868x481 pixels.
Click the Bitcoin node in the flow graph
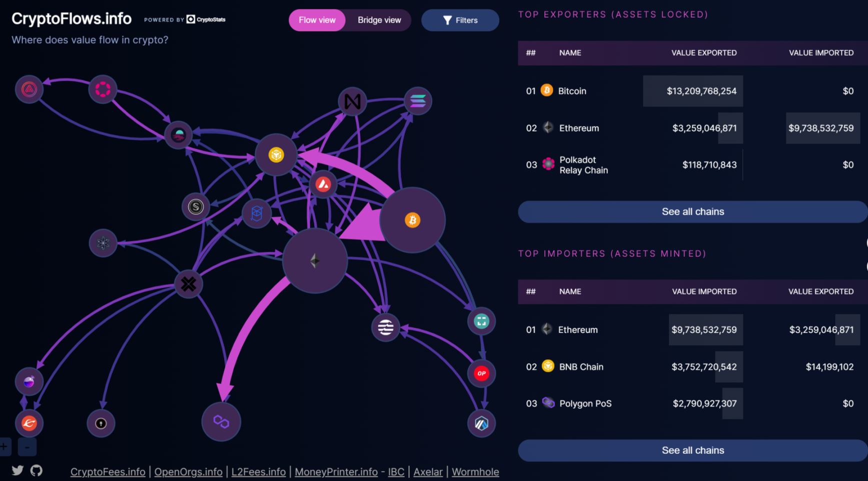[x=412, y=220]
